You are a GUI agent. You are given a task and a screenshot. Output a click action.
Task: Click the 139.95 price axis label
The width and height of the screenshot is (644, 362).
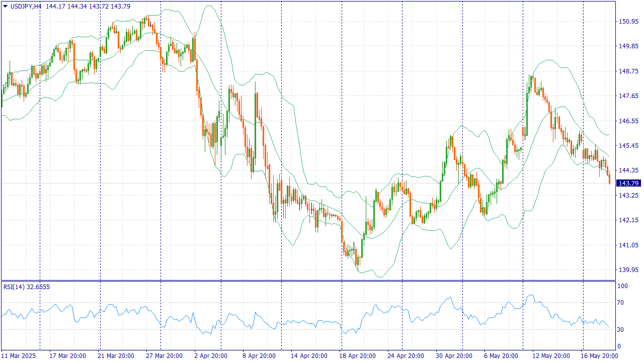pyautogui.click(x=628, y=270)
